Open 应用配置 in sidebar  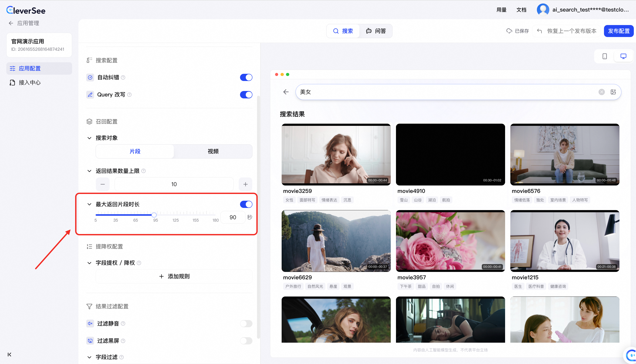pos(39,69)
